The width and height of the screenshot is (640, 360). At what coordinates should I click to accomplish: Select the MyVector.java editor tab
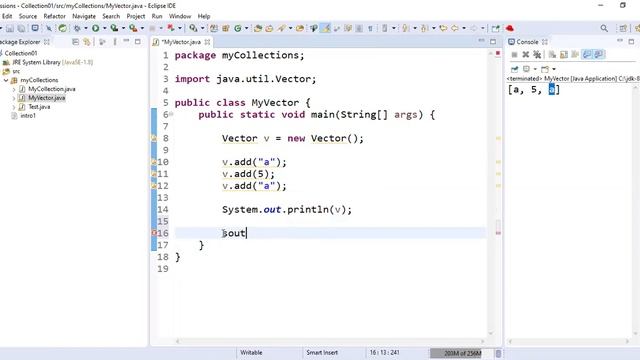point(181,42)
